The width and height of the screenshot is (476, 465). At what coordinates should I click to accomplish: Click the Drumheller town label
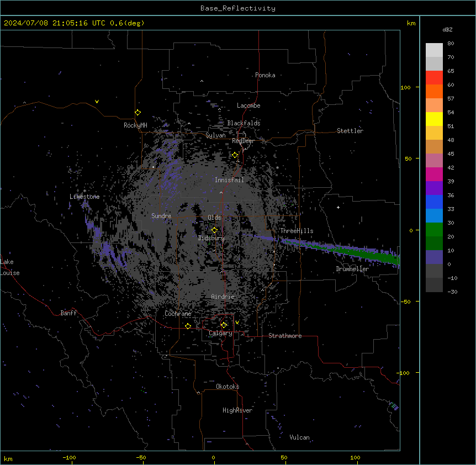coord(352,269)
